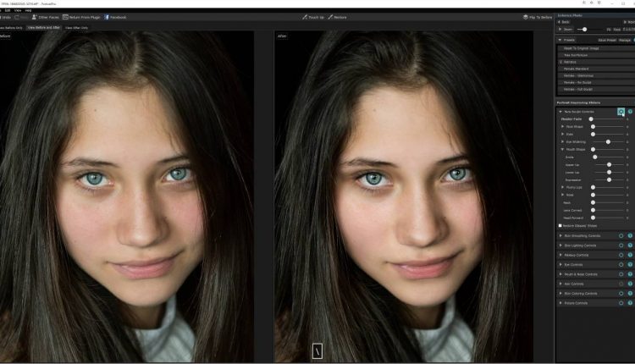The width and height of the screenshot is (635, 364).
Task: Expand the Eye Widening slider group
Action: click(x=562, y=141)
